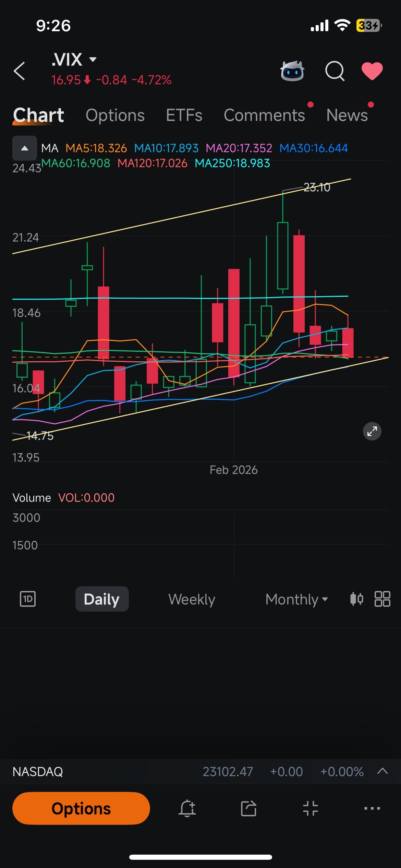Tap the NASDAQ index ticker bar
This screenshot has height=868, width=401.
(200, 772)
